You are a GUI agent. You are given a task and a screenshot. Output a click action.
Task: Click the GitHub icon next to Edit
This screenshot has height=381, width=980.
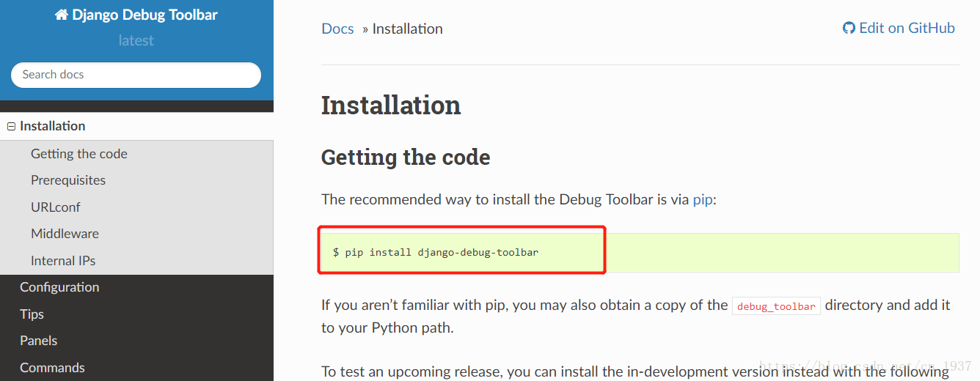point(849,29)
